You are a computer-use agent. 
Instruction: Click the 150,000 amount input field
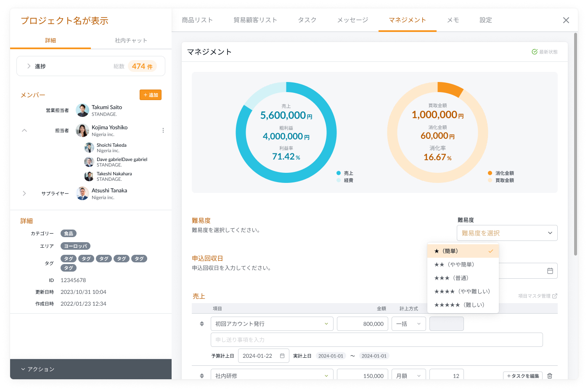tap(363, 374)
